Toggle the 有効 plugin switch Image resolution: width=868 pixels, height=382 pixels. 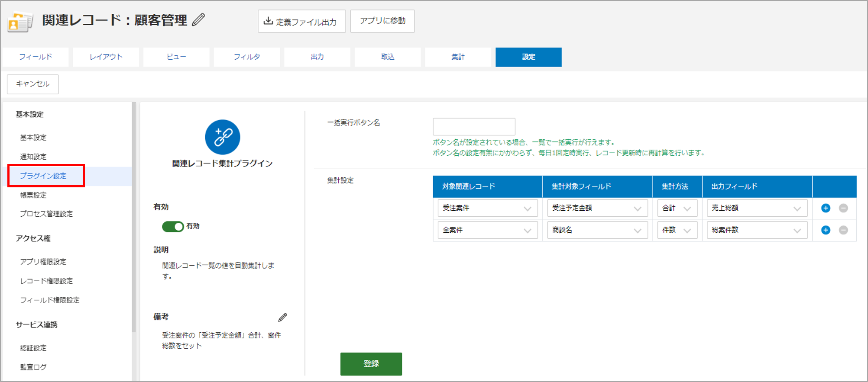click(173, 226)
